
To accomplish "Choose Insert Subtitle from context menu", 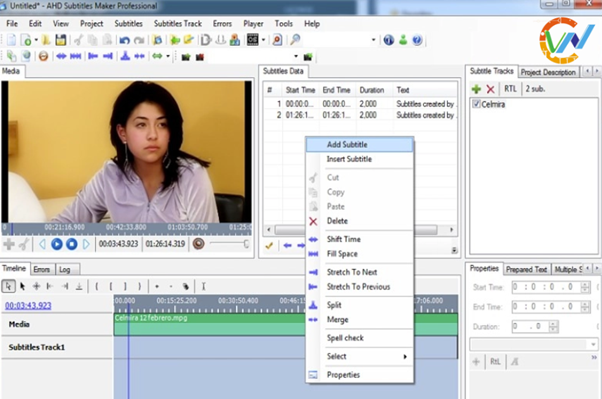I will pyautogui.click(x=360, y=159).
